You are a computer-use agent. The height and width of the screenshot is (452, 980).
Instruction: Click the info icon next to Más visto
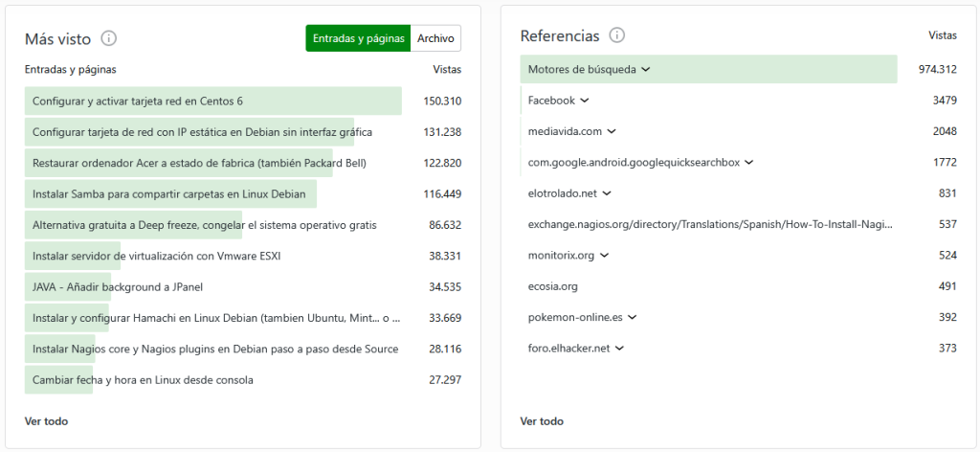point(109,38)
